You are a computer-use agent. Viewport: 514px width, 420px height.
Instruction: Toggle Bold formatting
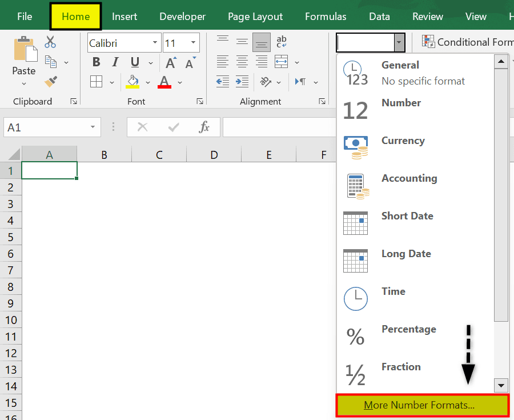96,62
